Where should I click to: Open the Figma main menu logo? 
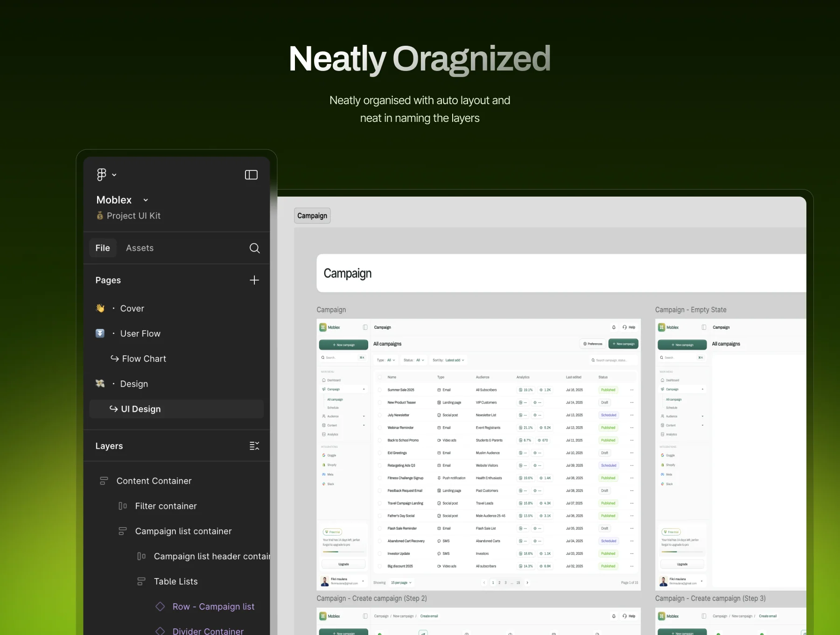101,175
